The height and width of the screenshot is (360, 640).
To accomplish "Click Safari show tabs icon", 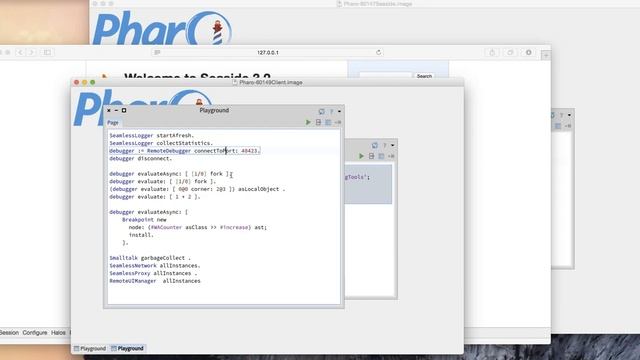I will pyautogui.click(x=510, y=52).
